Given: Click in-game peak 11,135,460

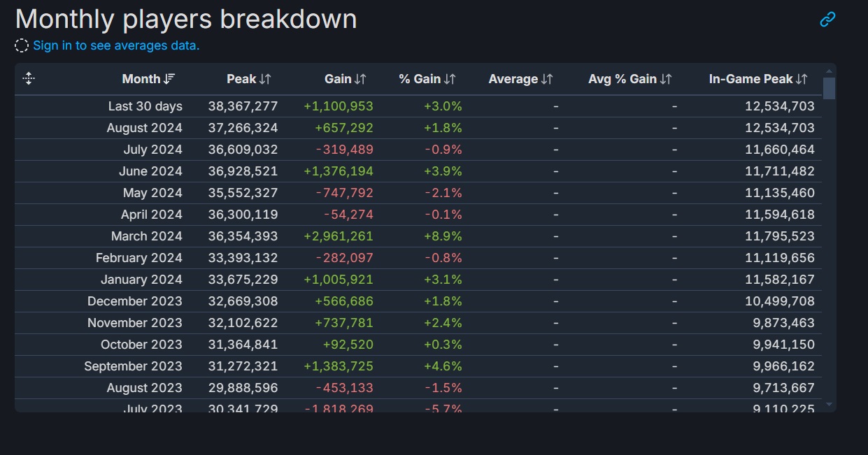Looking at the screenshot, I should (x=780, y=193).
